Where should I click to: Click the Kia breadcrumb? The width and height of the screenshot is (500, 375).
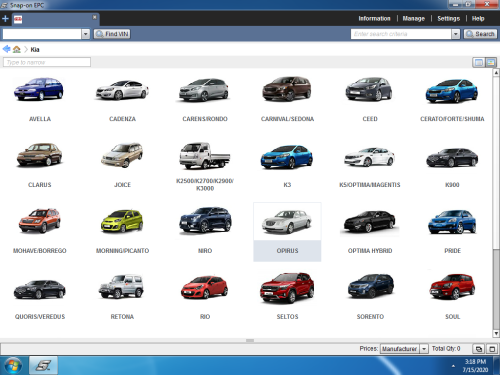pos(35,50)
